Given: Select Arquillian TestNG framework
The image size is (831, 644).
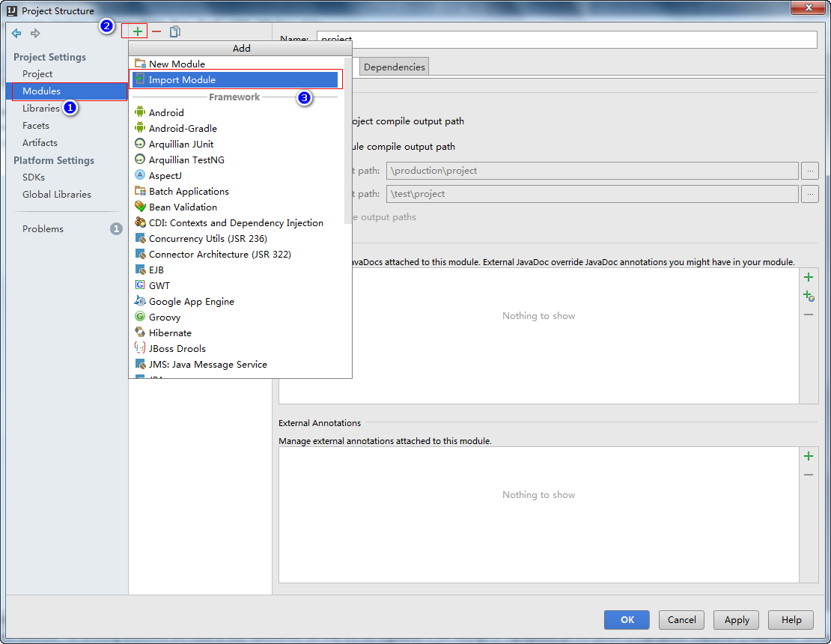Looking at the screenshot, I should click(237, 160).
